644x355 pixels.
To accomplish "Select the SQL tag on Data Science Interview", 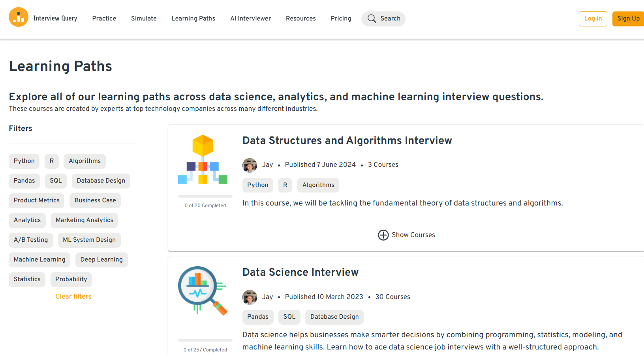I will click(289, 317).
